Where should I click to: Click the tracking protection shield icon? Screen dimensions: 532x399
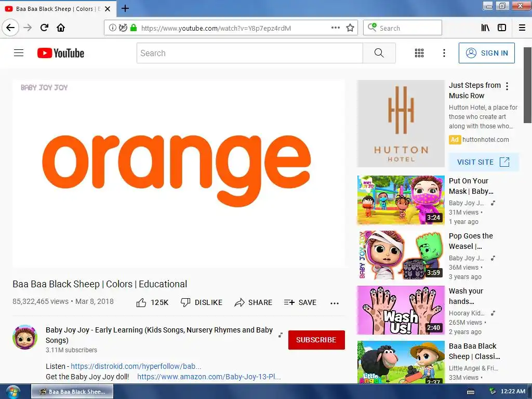123,28
